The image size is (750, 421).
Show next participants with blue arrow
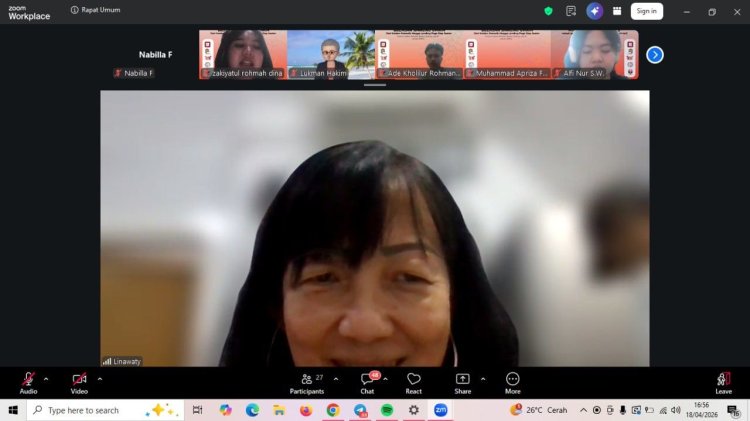655,55
